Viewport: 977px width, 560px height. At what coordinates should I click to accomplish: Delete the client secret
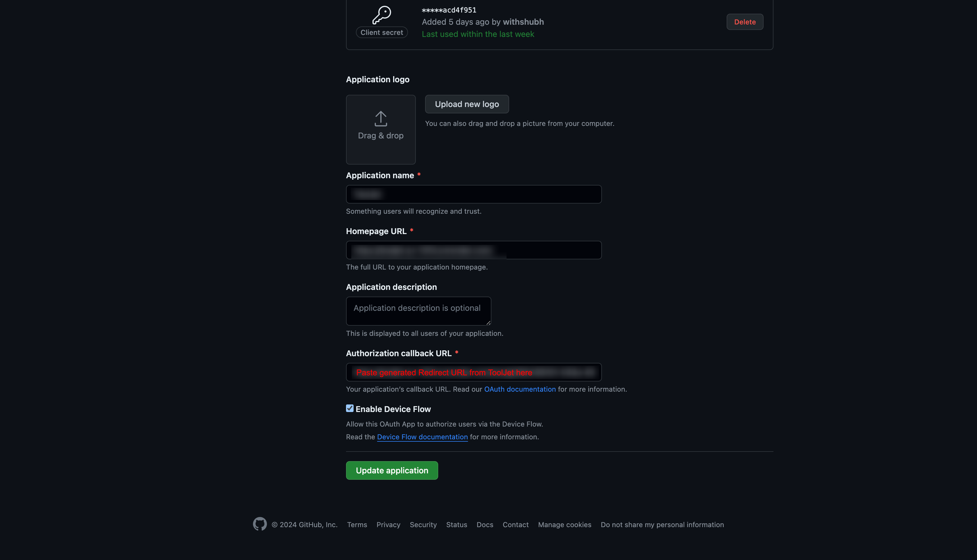click(x=744, y=22)
